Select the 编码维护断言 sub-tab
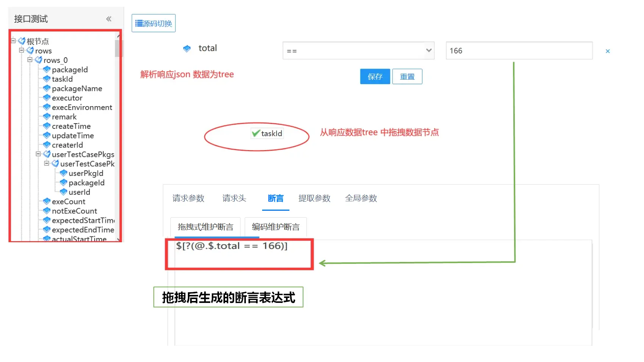The height and width of the screenshot is (362, 644). (275, 227)
